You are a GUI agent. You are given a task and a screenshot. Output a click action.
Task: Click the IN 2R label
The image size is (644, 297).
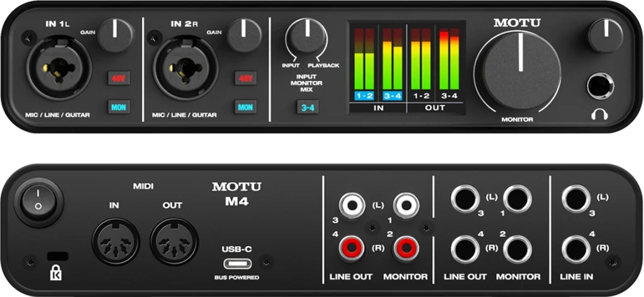(x=184, y=24)
